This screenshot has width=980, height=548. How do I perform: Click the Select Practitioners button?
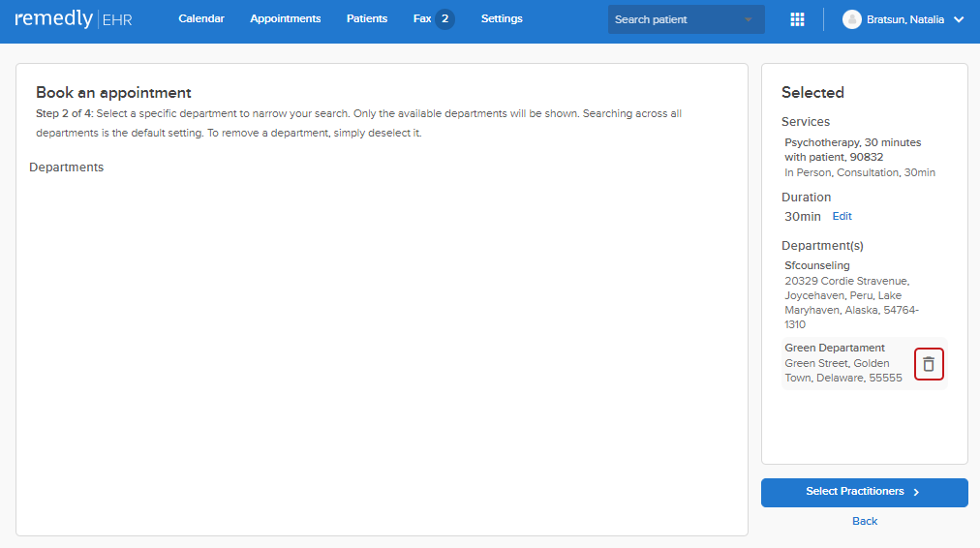(x=865, y=493)
